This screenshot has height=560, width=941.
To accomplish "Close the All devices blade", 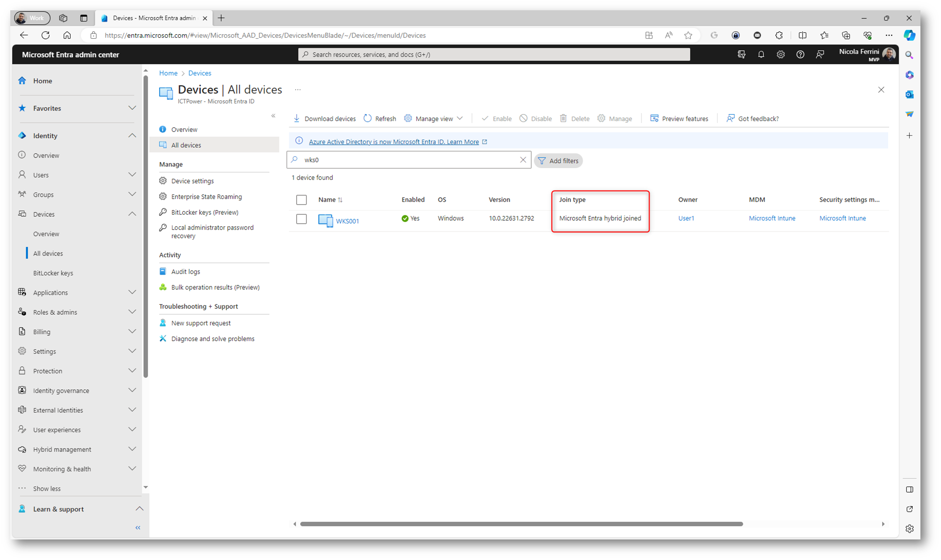I will (x=881, y=90).
